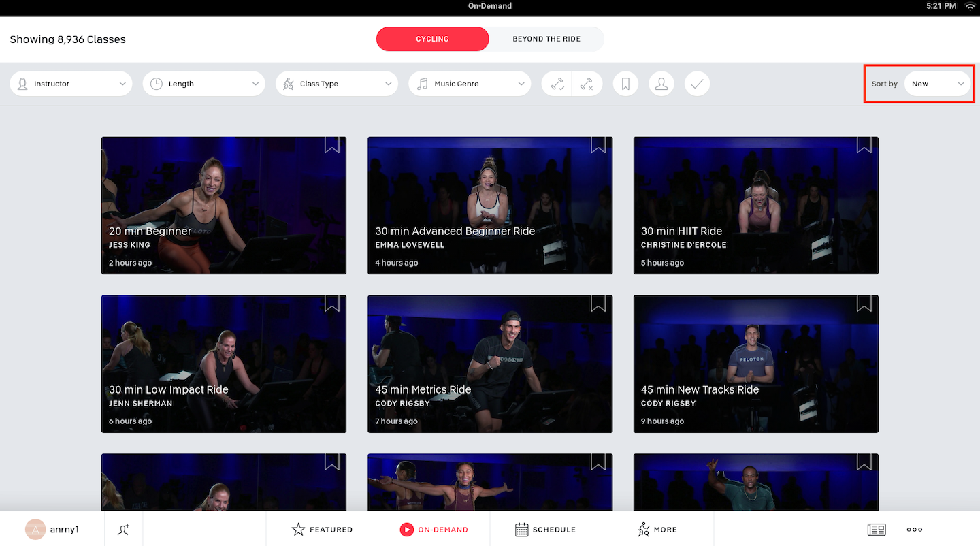This screenshot has width=980, height=546.
Task: Open the Featured section
Action: pos(322,530)
